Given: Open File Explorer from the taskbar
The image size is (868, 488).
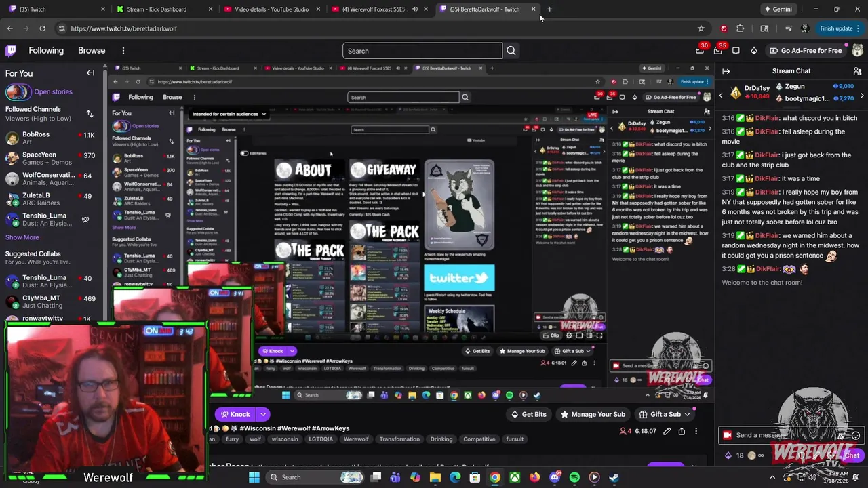Looking at the screenshot, I should click(x=435, y=477).
